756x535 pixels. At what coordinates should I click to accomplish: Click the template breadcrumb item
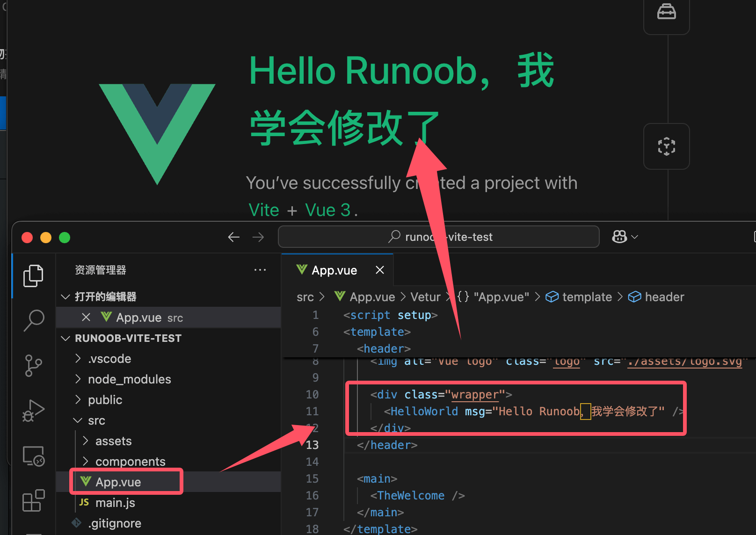[x=587, y=297]
